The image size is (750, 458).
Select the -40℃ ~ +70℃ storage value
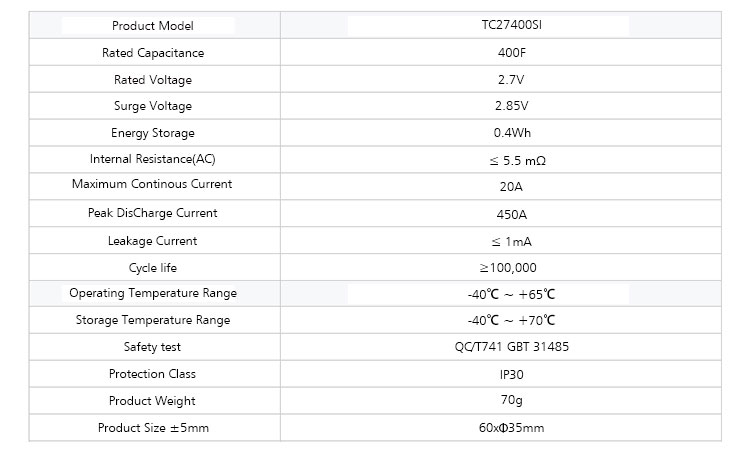(x=511, y=320)
